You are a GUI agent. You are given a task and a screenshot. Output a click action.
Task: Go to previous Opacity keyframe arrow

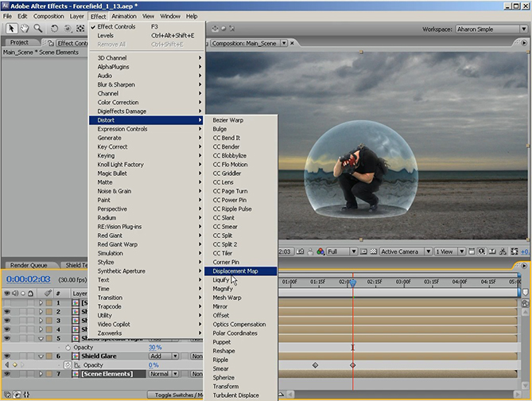7,365
